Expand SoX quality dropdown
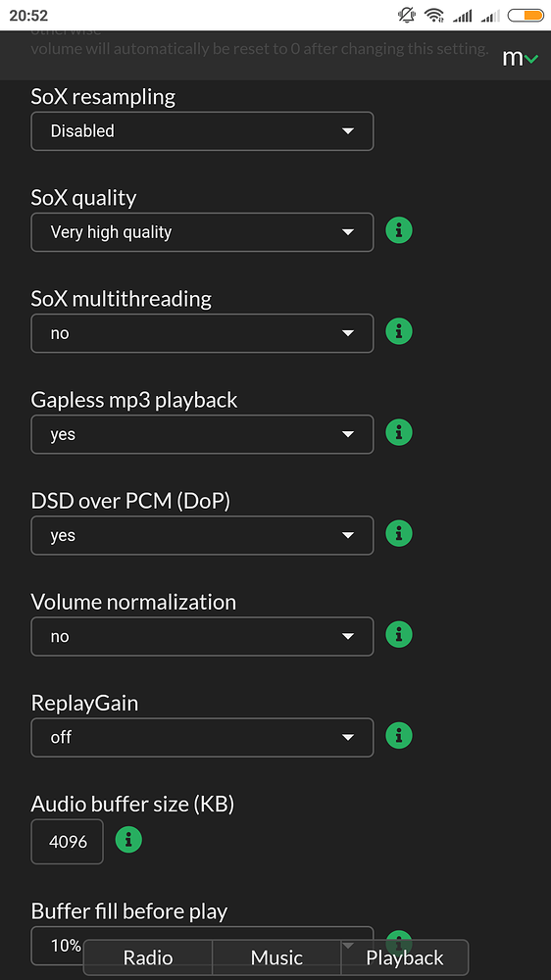551x980 pixels. [202, 232]
